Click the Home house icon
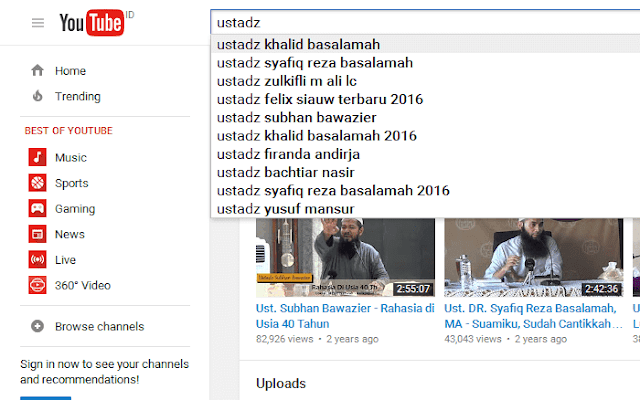Viewport: 640px width, 400px height. (38, 71)
